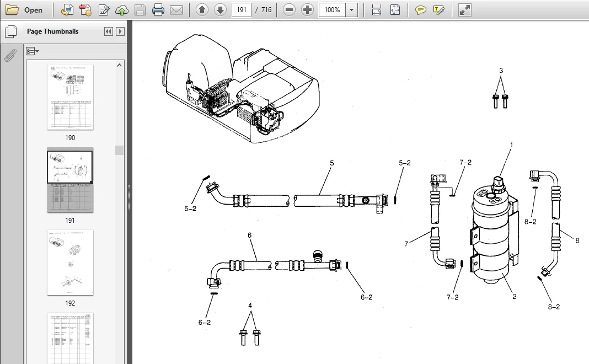
Task: Expand panel with right arrow button
Action: (120, 31)
